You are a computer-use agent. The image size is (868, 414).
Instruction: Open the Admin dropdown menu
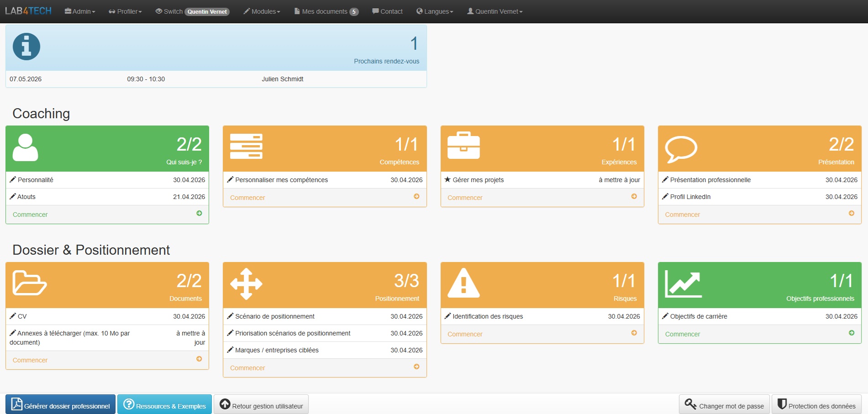point(80,11)
